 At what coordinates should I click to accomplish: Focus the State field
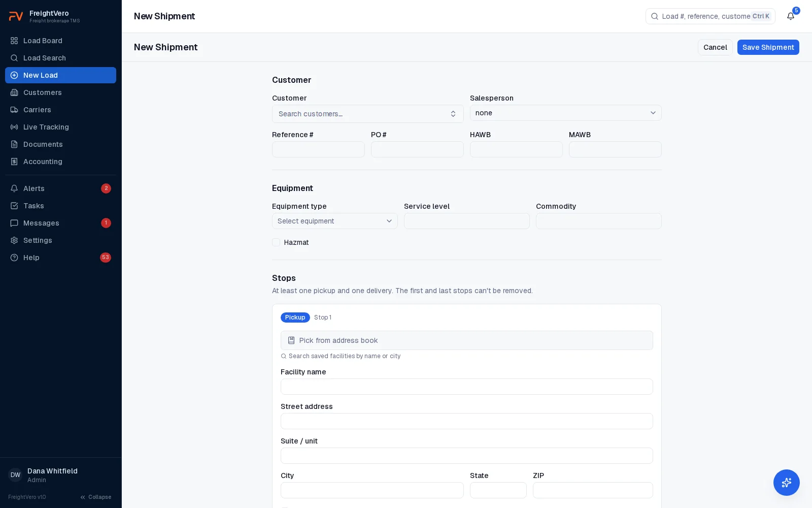coord(498,490)
